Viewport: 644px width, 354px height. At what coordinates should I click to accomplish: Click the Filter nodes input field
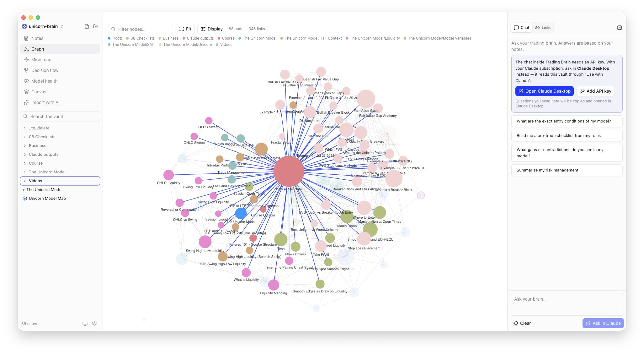click(141, 29)
